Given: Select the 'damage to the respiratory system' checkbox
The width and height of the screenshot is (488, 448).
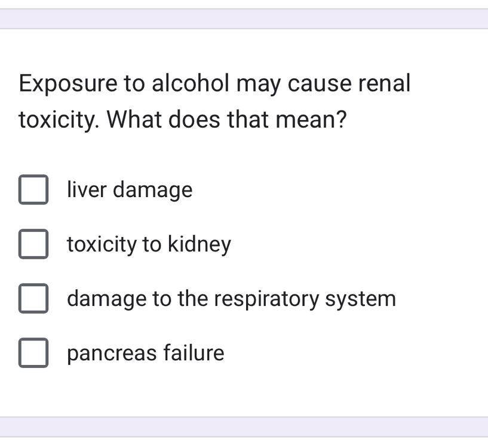Looking at the screenshot, I should pos(33,299).
